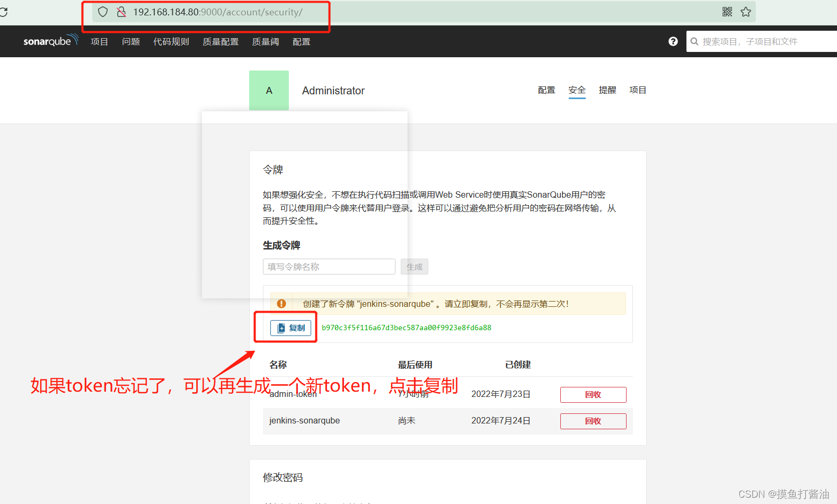837x504 pixels.
Task: Click the 令牌 section heading
Action: pos(273,170)
